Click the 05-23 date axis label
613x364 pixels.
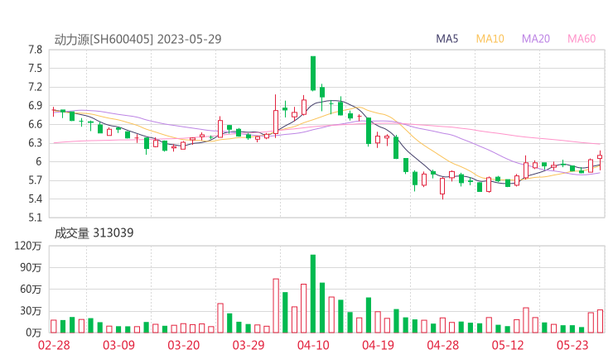571,346
